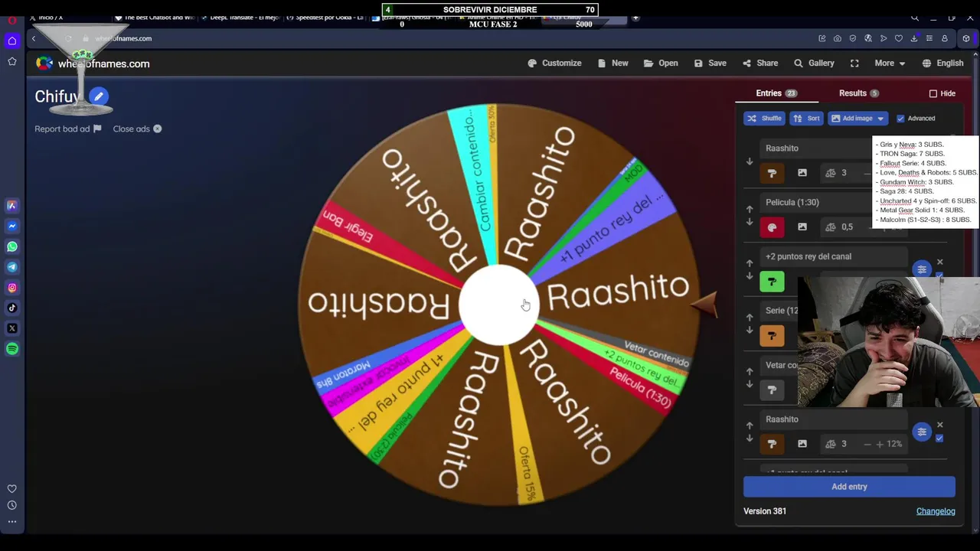
Task: Click the Add entry button
Action: click(849, 487)
